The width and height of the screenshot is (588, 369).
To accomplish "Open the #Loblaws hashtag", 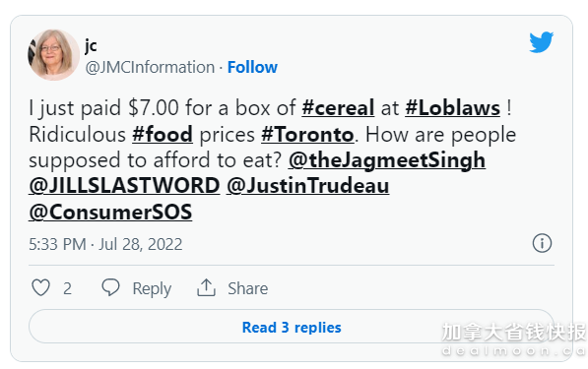I will point(452,108).
